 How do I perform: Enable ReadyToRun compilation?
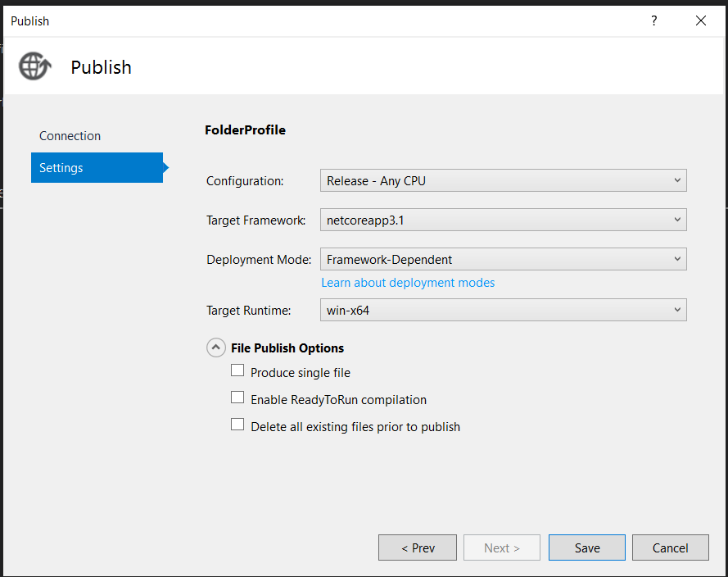(237, 397)
